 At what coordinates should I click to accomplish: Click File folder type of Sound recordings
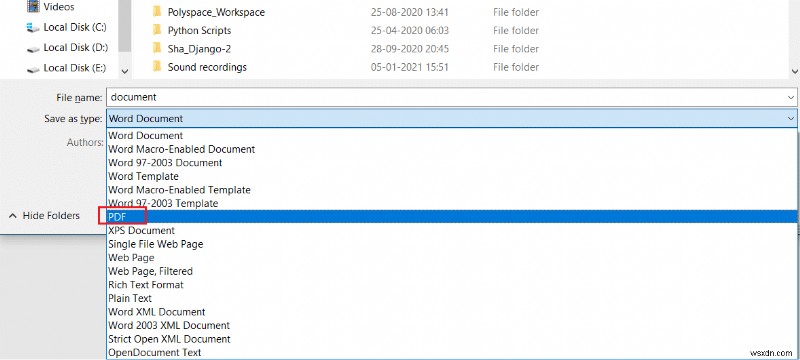(516, 67)
